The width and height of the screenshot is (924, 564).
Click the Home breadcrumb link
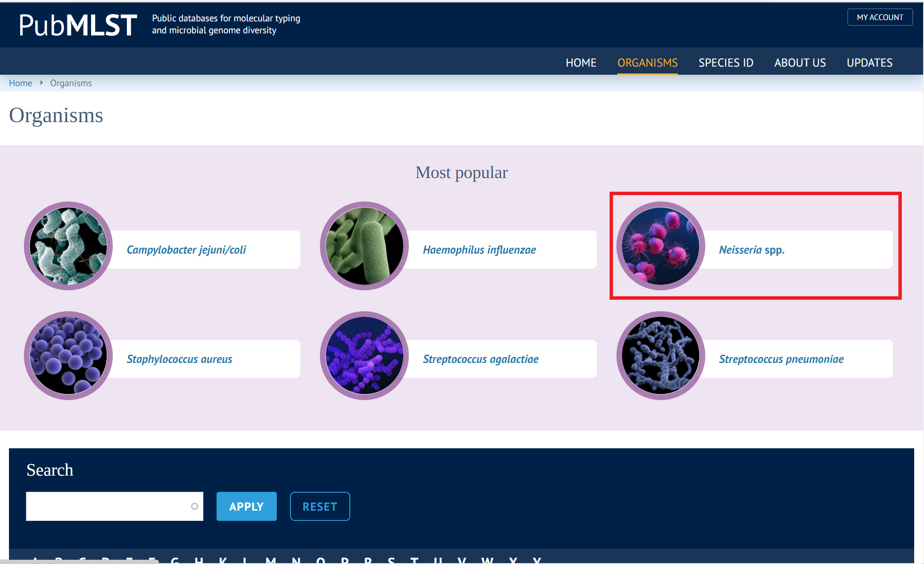tap(21, 83)
